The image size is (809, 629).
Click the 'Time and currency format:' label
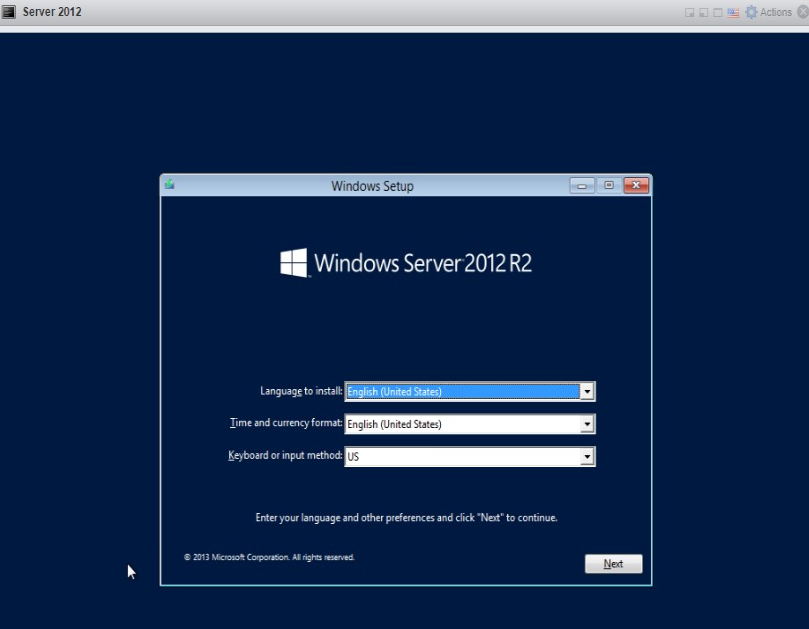(286, 423)
